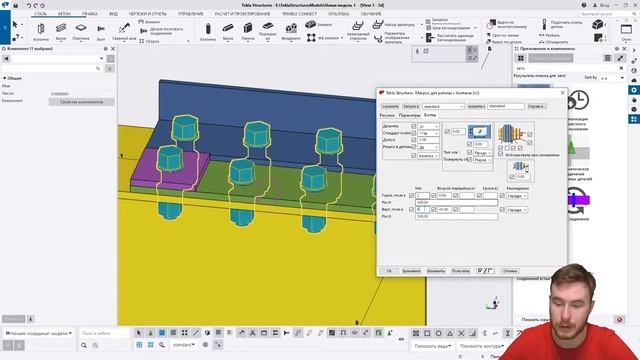Click the Изменить (Modify) button

tap(436, 271)
